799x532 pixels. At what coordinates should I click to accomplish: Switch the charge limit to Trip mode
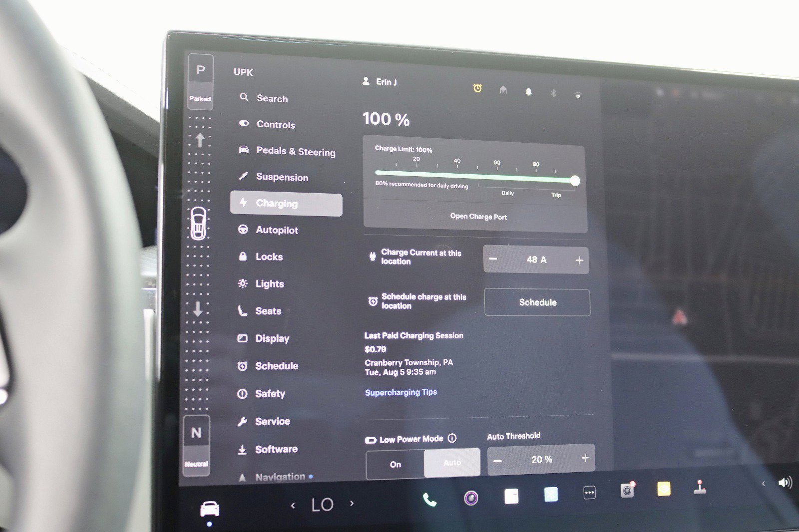[556, 195]
